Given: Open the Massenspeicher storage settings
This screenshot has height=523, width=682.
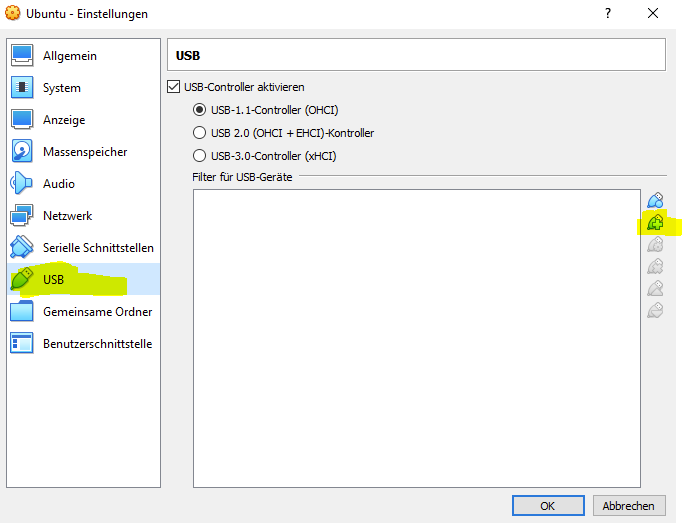Looking at the screenshot, I should pos(83,152).
